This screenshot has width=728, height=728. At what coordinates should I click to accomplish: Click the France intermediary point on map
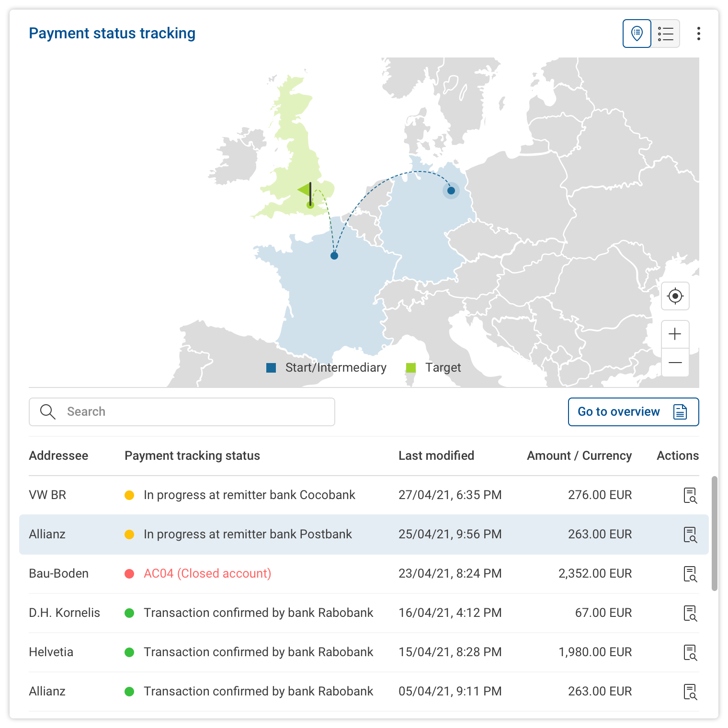pos(334,256)
